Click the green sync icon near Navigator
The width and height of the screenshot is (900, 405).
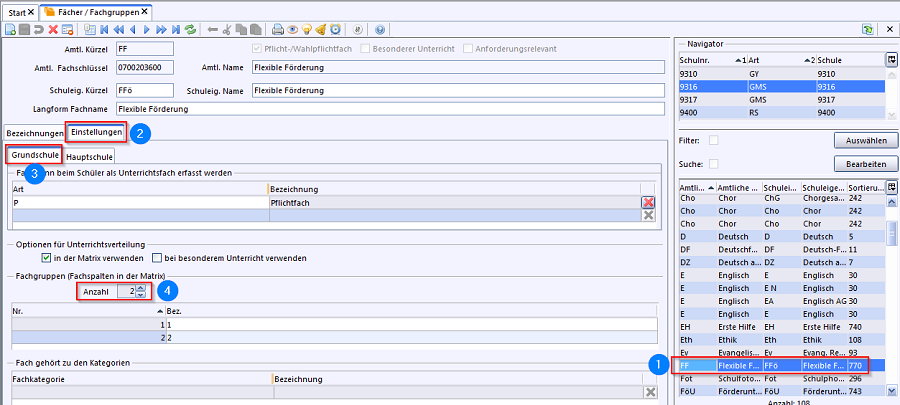coord(867,29)
